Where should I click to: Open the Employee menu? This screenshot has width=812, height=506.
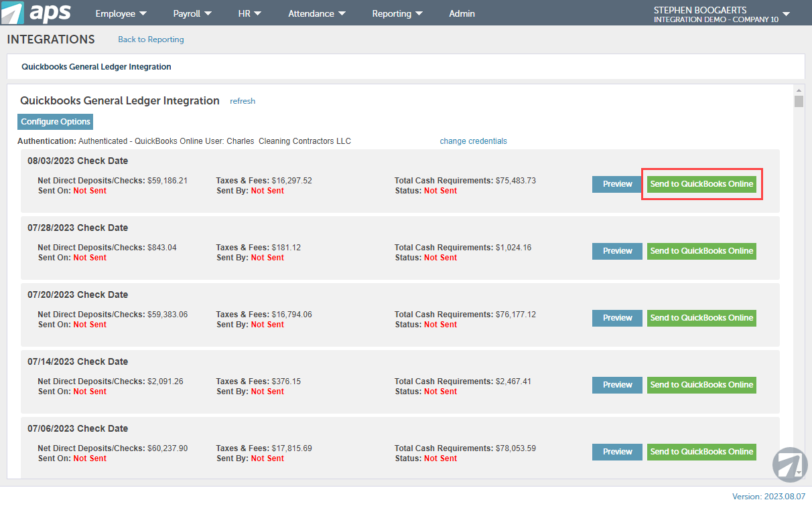pyautogui.click(x=121, y=13)
